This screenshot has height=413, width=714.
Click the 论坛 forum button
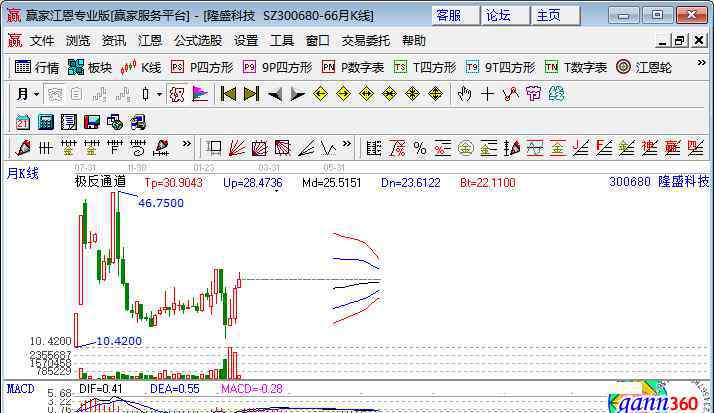pyautogui.click(x=505, y=15)
